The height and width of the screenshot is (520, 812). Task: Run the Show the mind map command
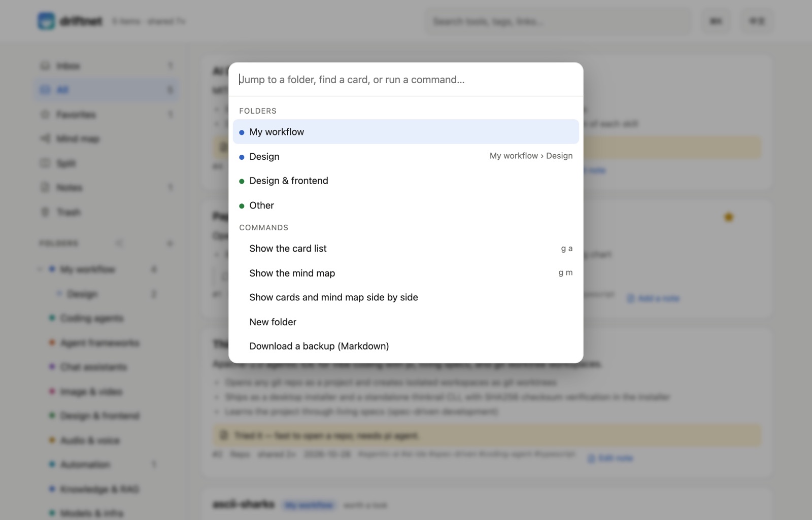click(x=405, y=273)
